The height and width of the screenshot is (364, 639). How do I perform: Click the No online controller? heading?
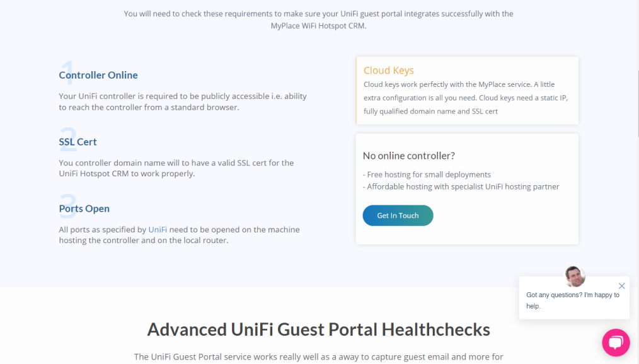coord(409,156)
